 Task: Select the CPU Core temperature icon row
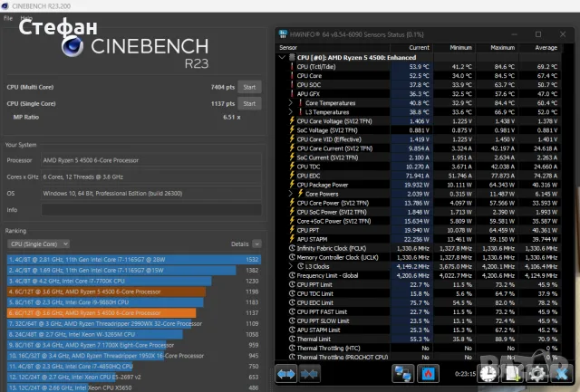tap(418, 76)
